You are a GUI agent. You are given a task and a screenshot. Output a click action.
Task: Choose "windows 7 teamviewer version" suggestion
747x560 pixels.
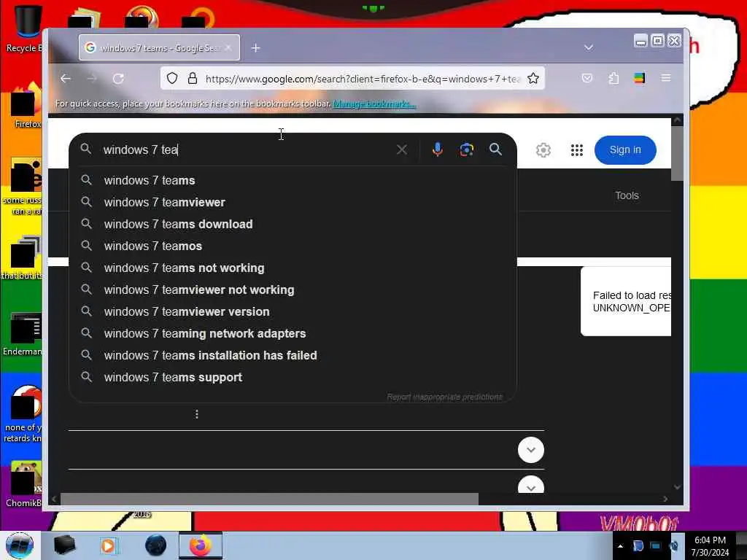(x=293, y=312)
